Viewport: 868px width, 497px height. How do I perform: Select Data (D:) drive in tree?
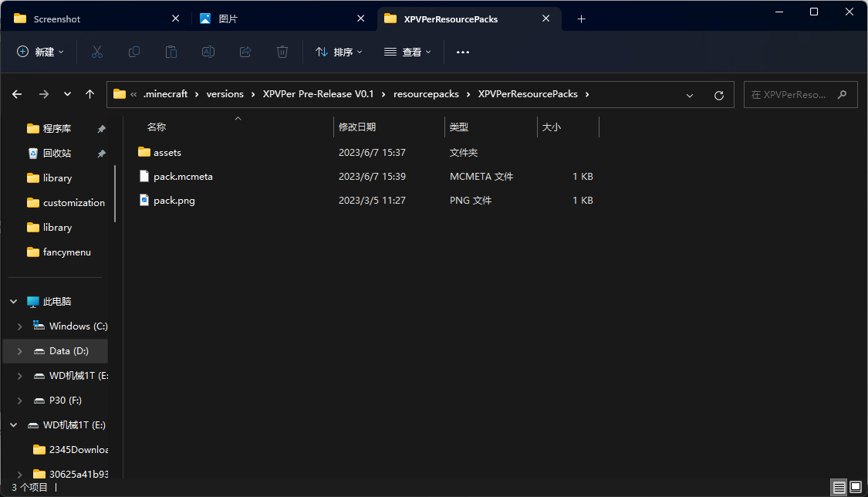[56, 351]
